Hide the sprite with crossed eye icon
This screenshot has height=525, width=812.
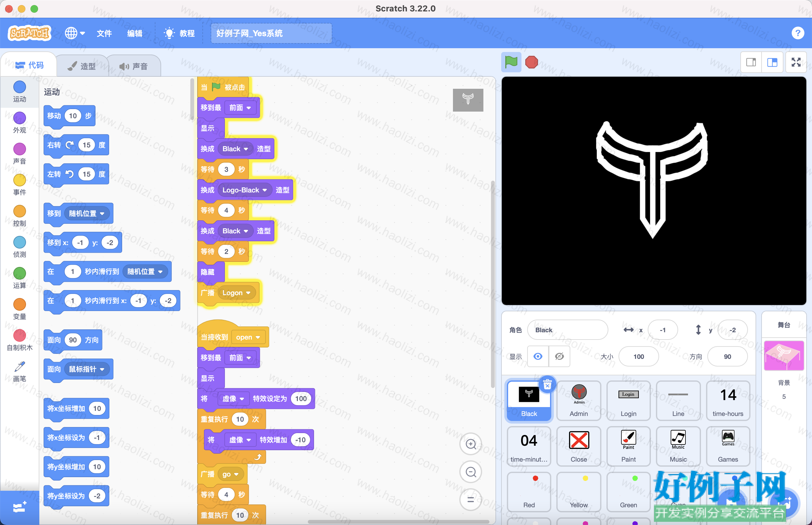(559, 356)
